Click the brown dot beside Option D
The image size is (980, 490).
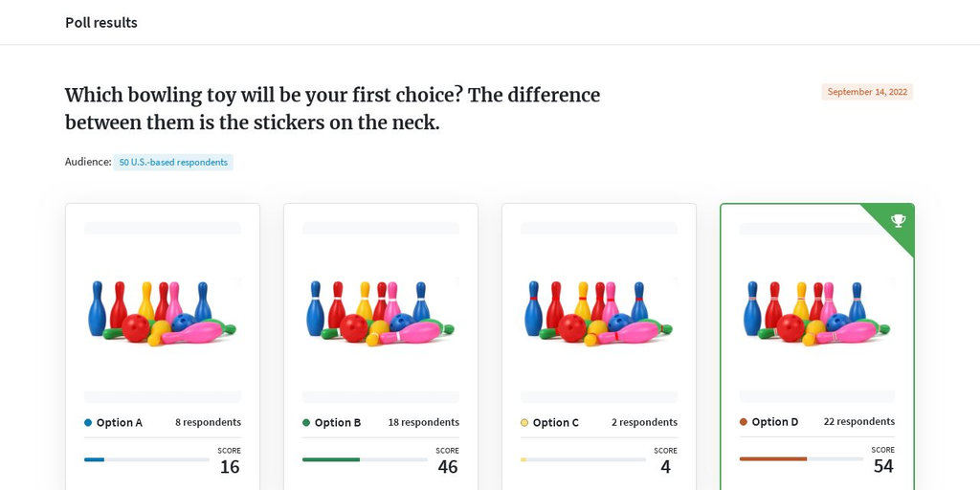[x=743, y=422]
